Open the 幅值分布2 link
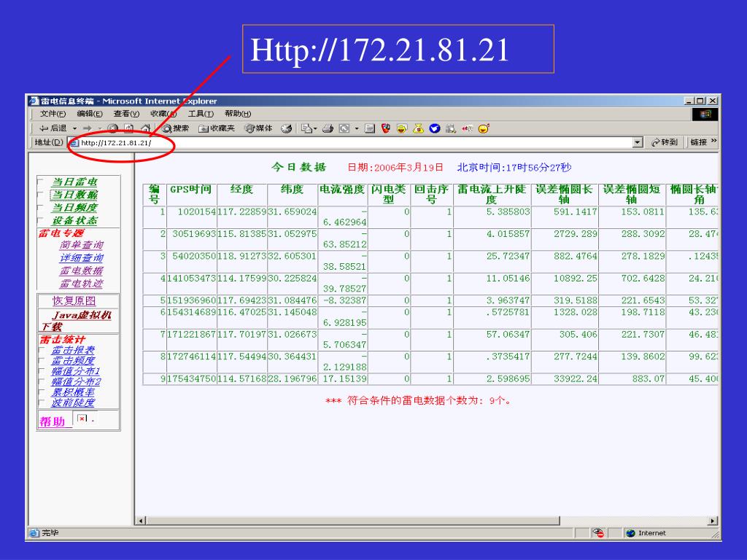The image size is (747, 560). [76, 381]
